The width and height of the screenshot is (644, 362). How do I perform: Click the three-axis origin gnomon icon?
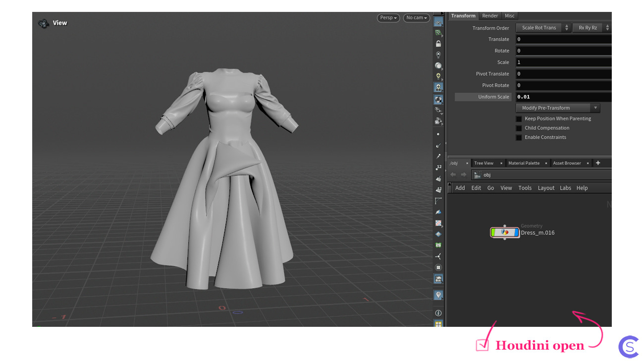pyautogui.click(x=438, y=257)
